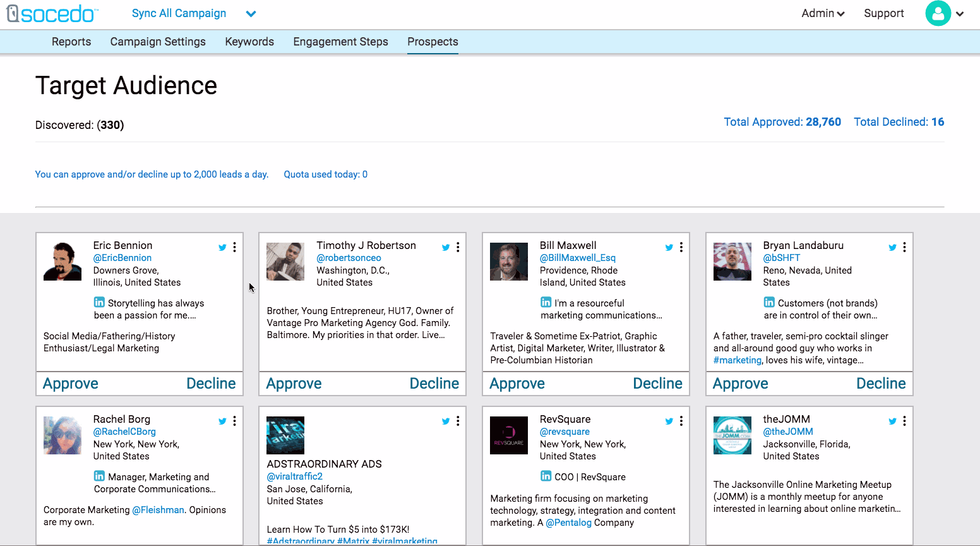This screenshot has height=546, width=980.
Task: Click Eric Bennion's profile photo
Action: pyautogui.click(x=63, y=262)
